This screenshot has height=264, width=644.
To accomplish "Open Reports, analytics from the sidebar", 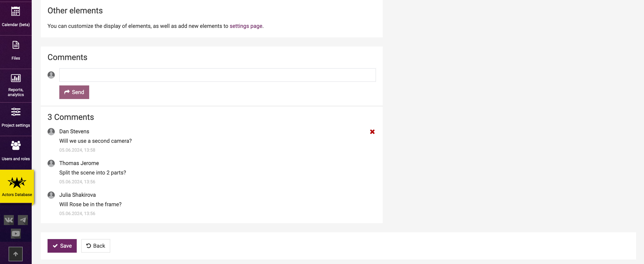I will [16, 86].
